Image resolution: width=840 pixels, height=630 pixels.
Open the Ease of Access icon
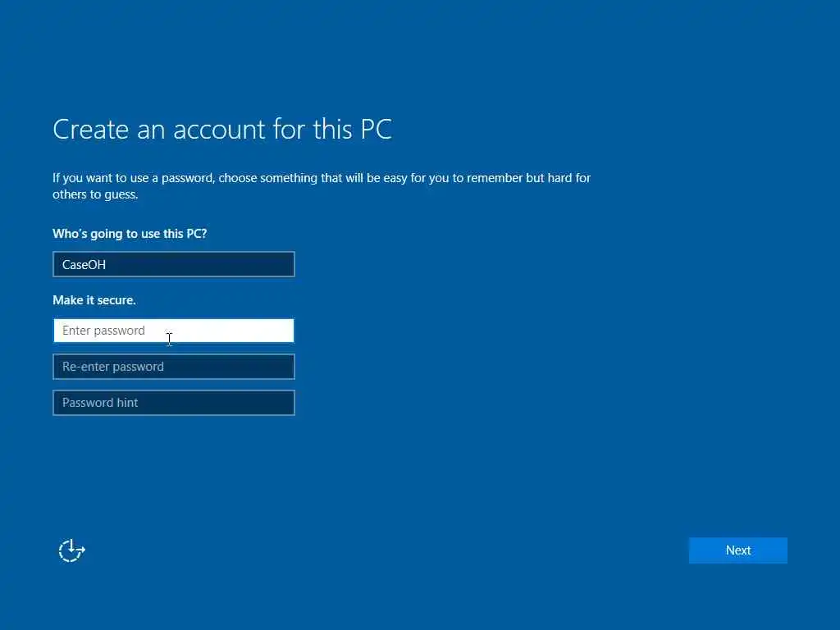(x=72, y=550)
